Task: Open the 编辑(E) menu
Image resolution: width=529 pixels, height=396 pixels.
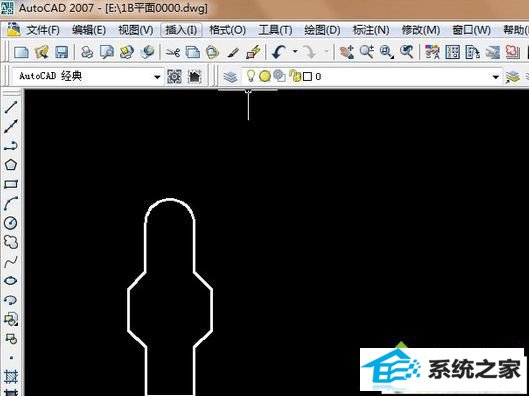Action: (89, 30)
